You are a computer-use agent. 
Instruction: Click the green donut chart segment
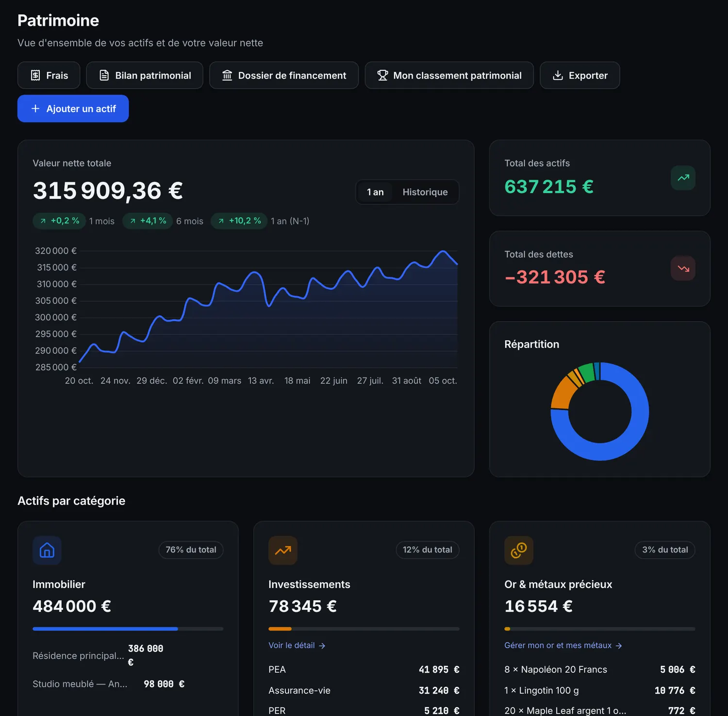(587, 372)
